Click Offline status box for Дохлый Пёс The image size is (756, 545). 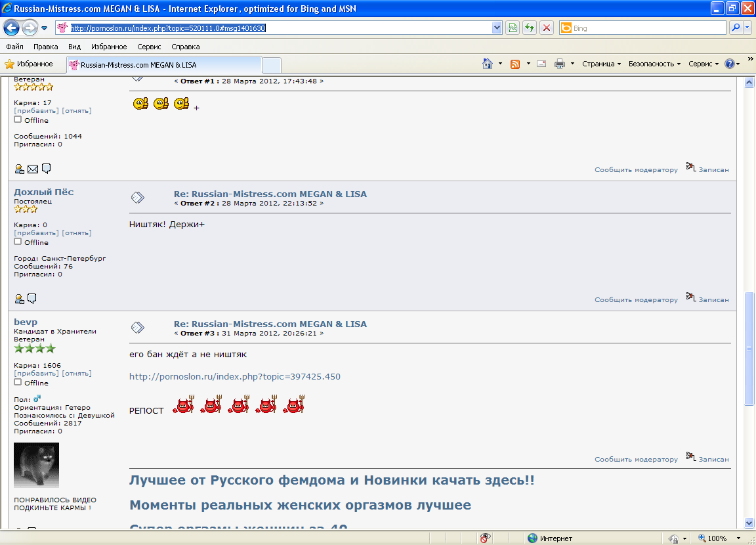pos(18,242)
